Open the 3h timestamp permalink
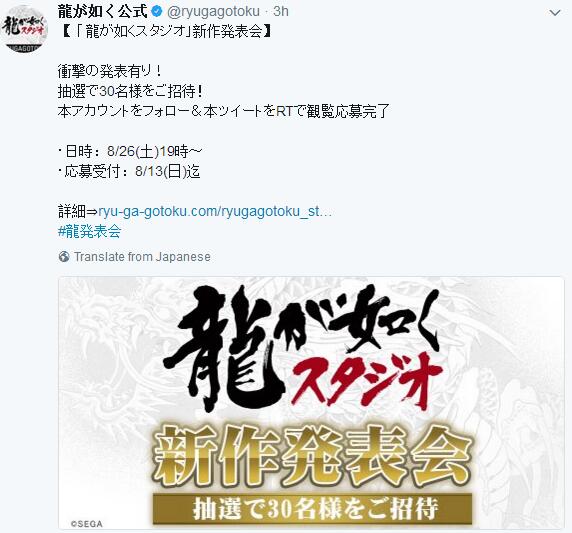 [281, 12]
